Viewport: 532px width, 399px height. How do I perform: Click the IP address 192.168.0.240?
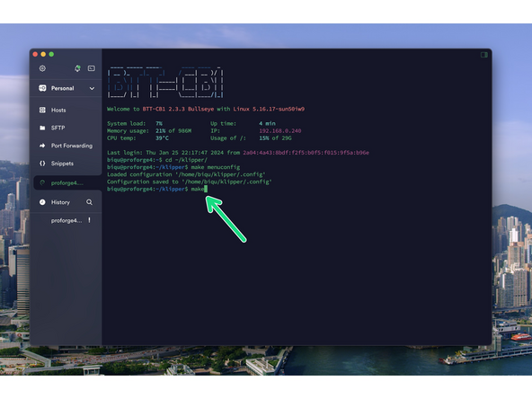point(279,130)
